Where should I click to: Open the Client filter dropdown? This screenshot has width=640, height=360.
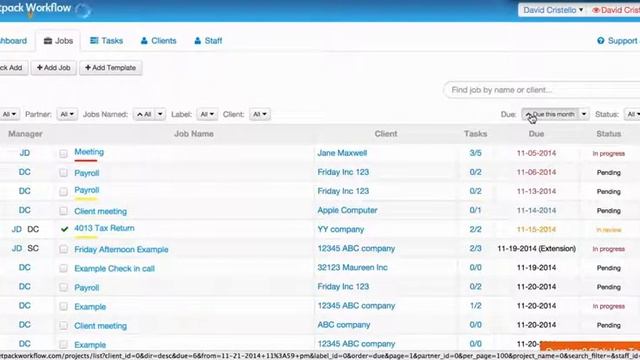point(260,114)
